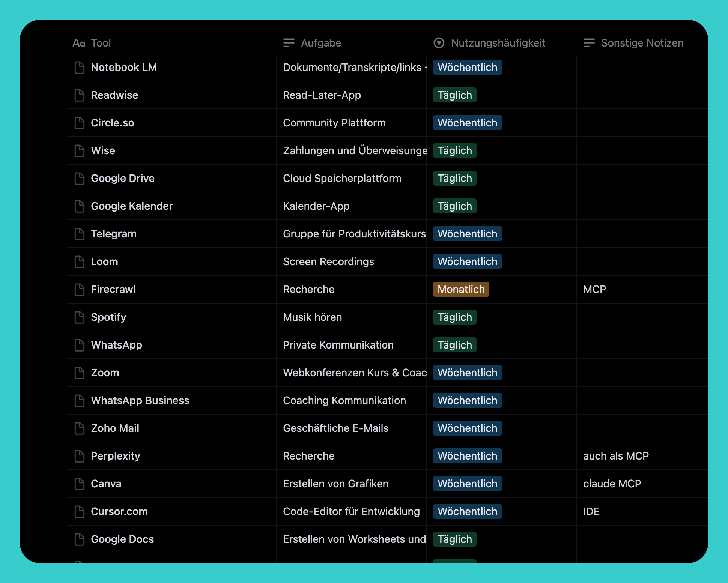Select the 'Erstellen von Grafiken' cell

(x=352, y=484)
